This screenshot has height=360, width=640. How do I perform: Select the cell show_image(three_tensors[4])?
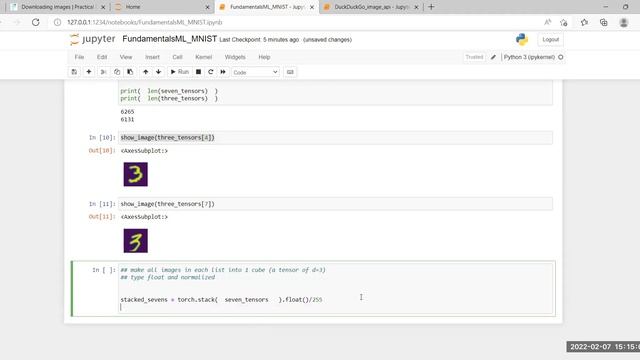pyautogui.click(x=336, y=138)
